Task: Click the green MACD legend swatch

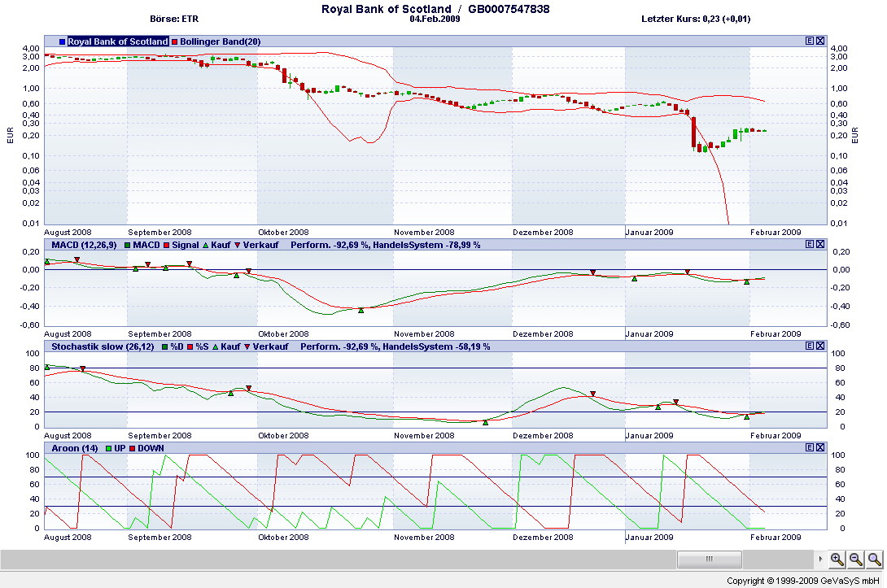Action: pos(128,246)
